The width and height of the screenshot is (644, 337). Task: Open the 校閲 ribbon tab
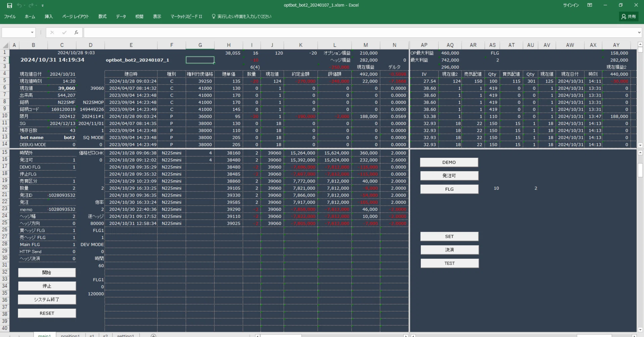[139, 16]
